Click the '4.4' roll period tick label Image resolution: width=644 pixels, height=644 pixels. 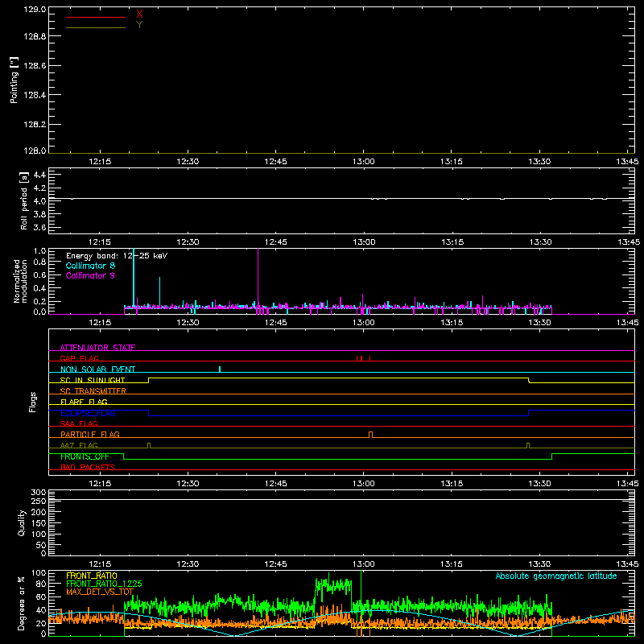39,175
